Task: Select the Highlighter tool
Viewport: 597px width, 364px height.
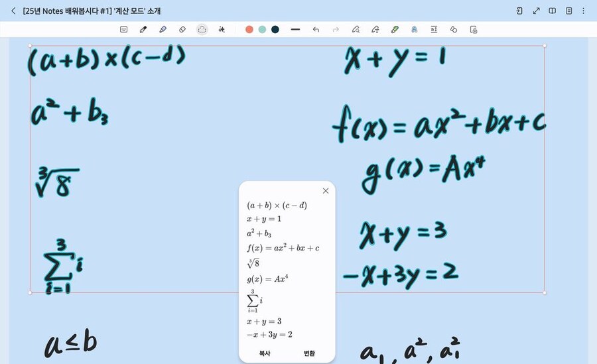Action: [x=163, y=29]
